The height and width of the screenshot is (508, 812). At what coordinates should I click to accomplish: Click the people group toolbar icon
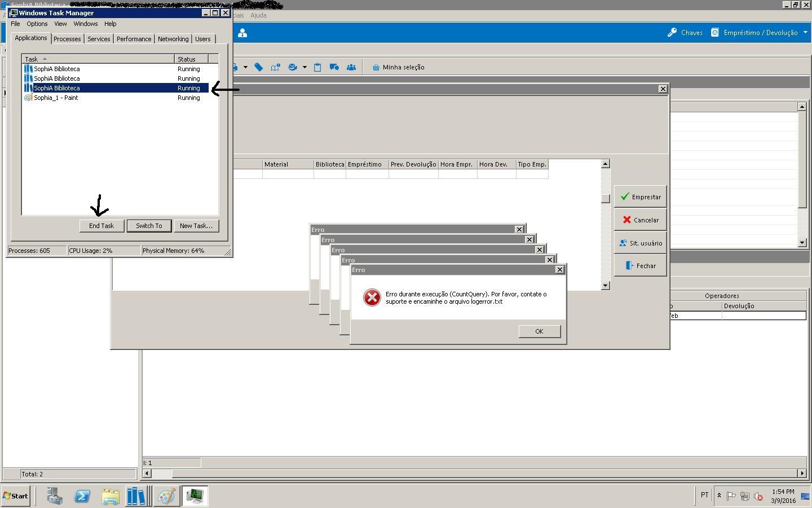coord(351,67)
